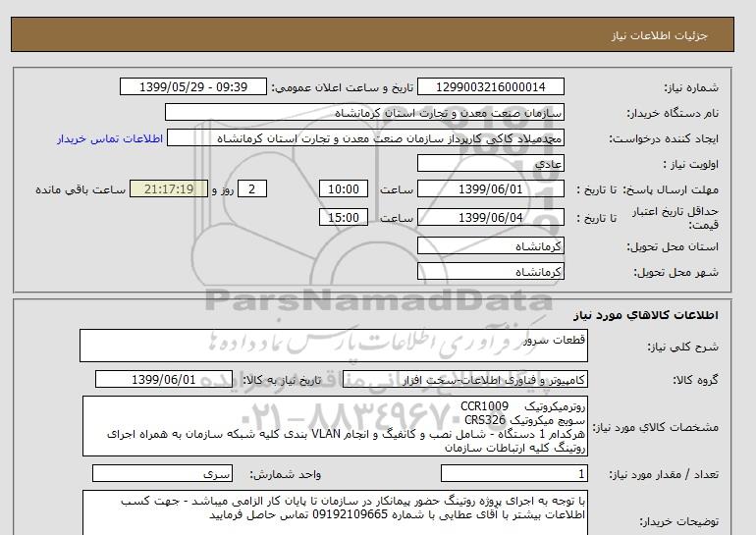This screenshot has width=756, height=535.
Task: Click the phone number 09192109665 in notes
Action: (351, 514)
